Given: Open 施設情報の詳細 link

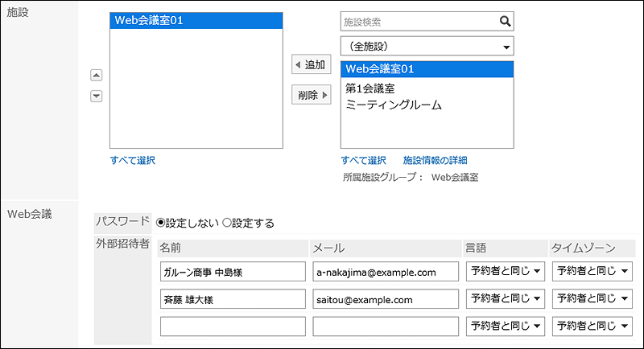Looking at the screenshot, I should tap(435, 160).
